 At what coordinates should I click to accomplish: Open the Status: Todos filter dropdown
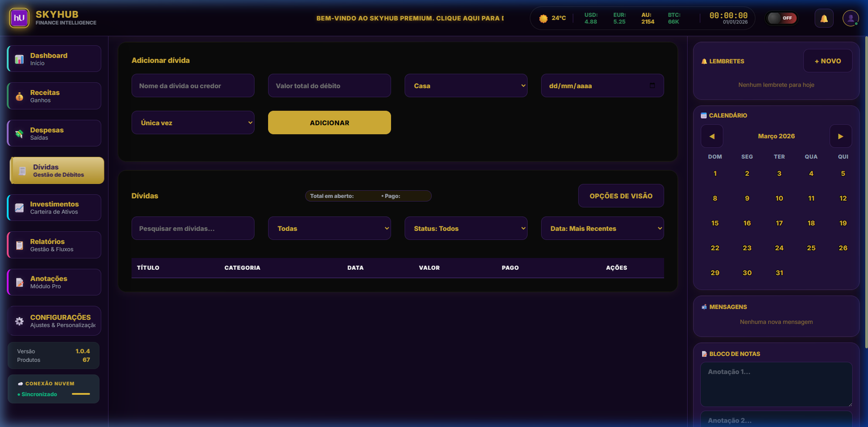(465, 229)
